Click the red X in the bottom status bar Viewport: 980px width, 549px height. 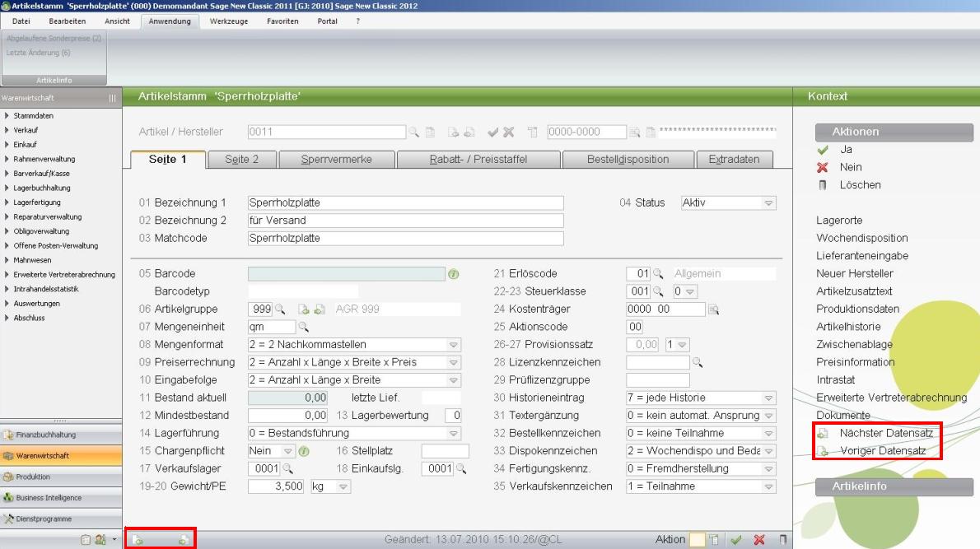[759, 540]
